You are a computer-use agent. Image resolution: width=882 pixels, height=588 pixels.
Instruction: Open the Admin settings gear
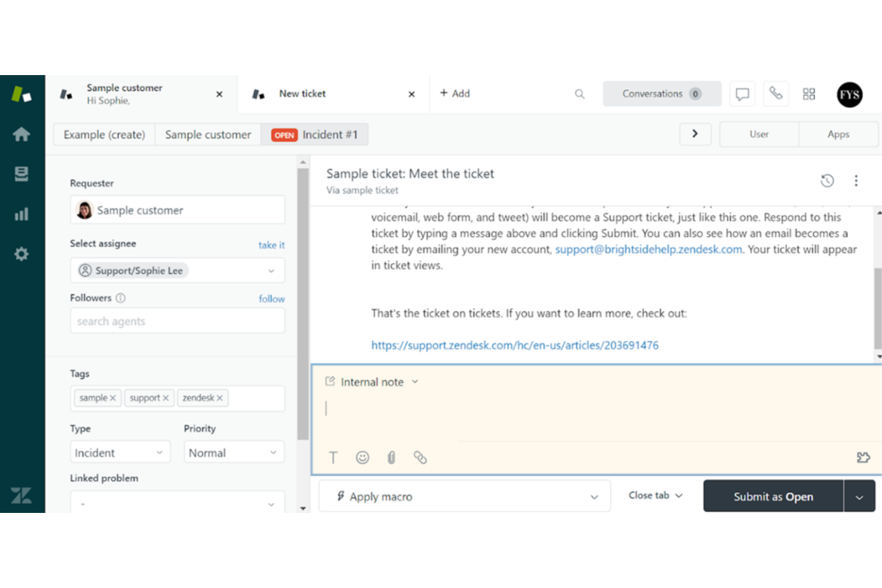coord(21,253)
